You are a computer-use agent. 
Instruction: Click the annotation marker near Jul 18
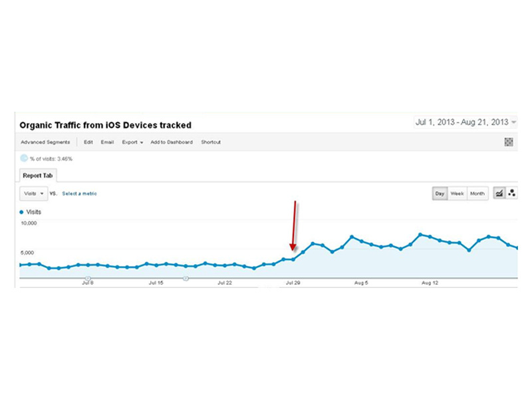pos(186,278)
